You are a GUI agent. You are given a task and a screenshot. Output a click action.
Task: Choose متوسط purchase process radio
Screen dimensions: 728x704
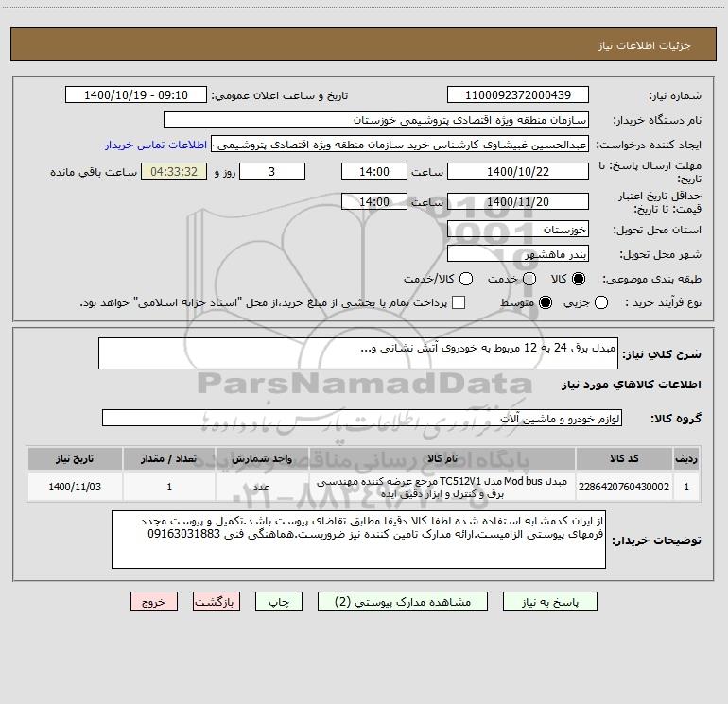546,302
